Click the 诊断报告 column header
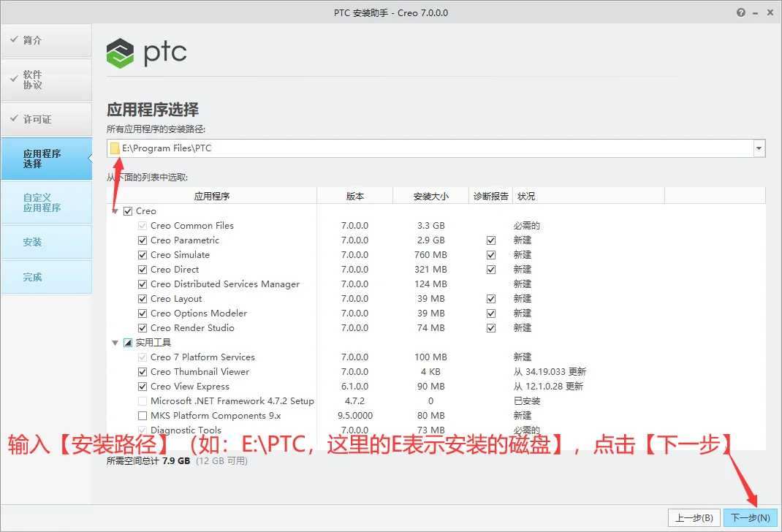This screenshot has height=532, width=782. point(490,196)
